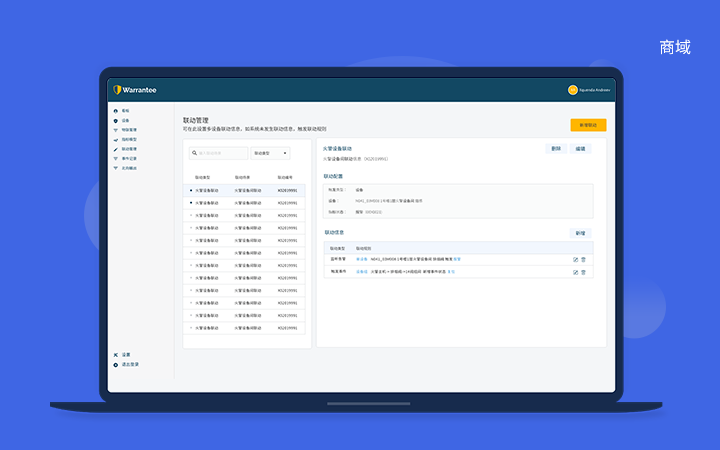This screenshot has height=450, width=720.
Task: Open the orange user avatar menu
Action: pyautogui.click(x=572, y=90)
